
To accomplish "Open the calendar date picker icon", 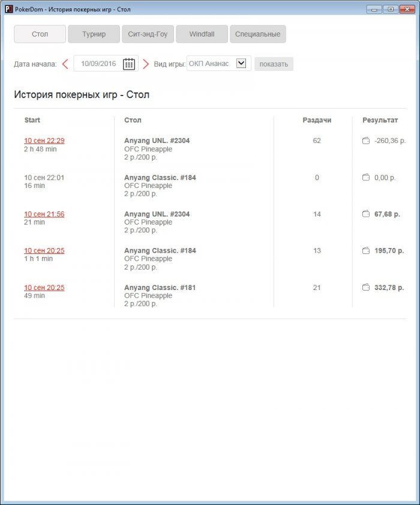I will pos(129,64).
